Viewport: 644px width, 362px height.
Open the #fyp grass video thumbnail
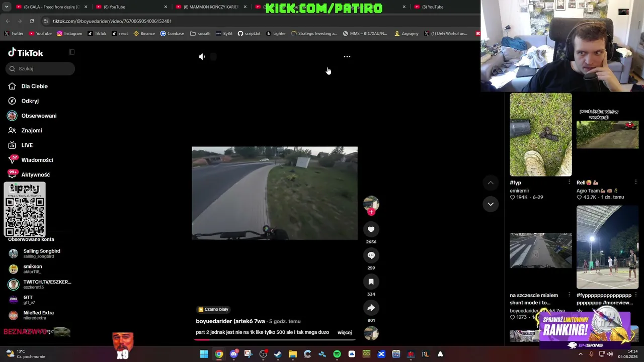point(541,135)
